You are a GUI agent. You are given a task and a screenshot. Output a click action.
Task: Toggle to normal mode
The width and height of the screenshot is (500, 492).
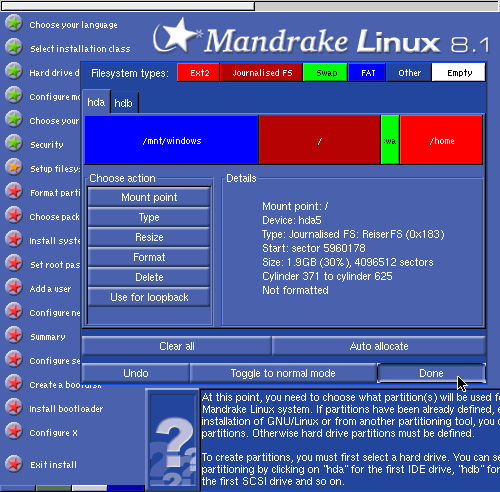click(283, 373)
